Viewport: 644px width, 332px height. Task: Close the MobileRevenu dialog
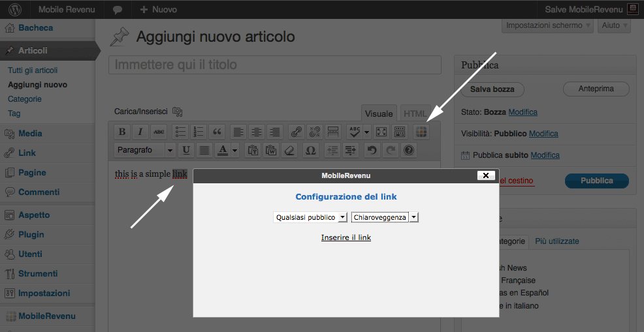(x=486, y=175)
